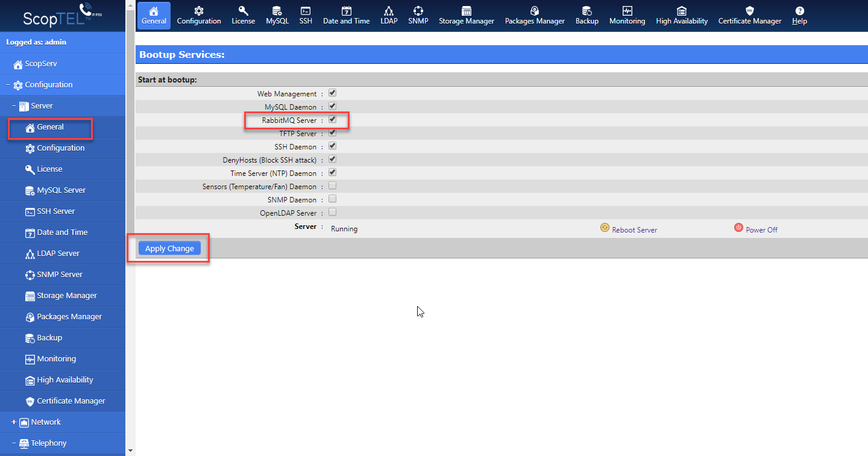
Task: Open SSH terminal icon in top toolbar
Action: click(x=306, y=16)
